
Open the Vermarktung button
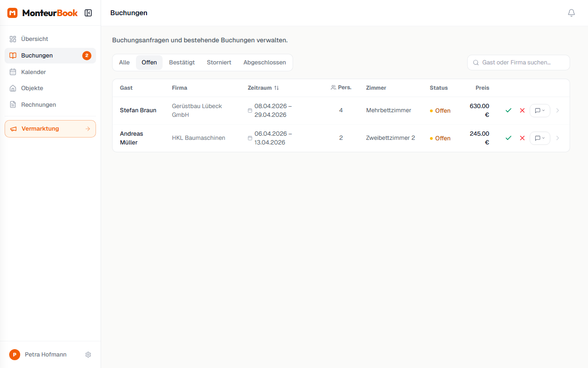coord(51,129)
